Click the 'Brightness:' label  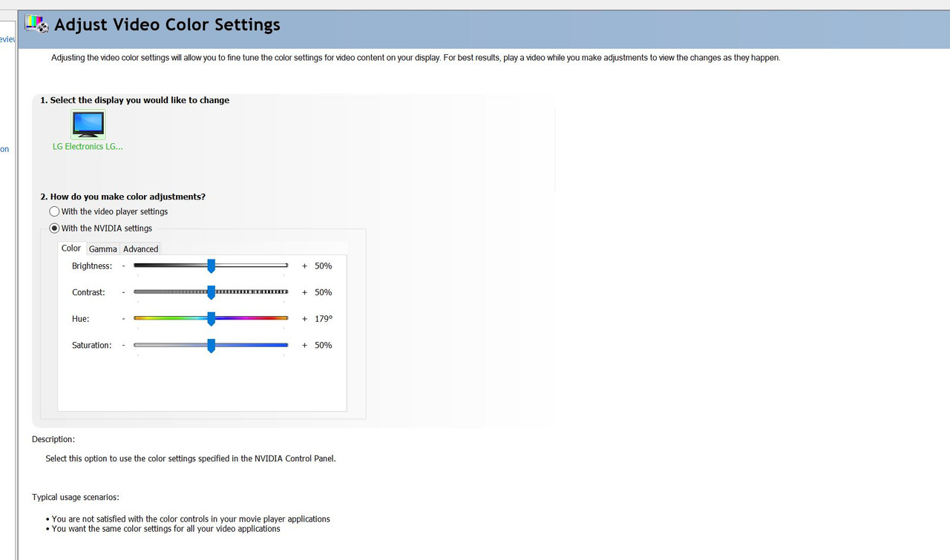[92, 266]
